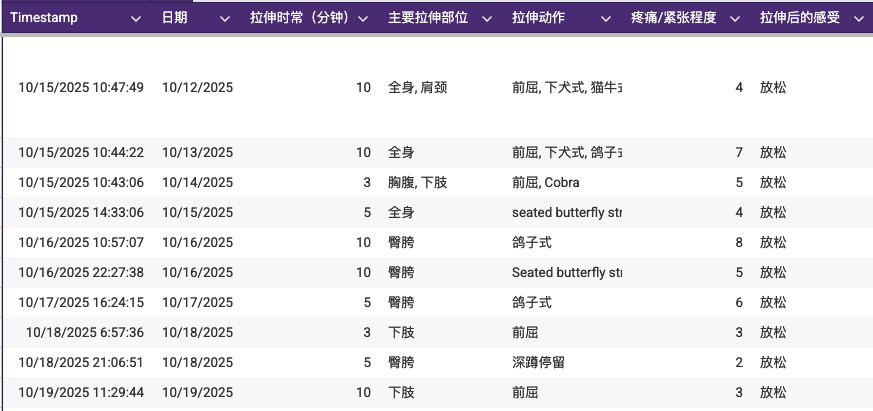Click the date cell 10/13/2025
Viewport: 873px width, 411px height.
[197, 153]
